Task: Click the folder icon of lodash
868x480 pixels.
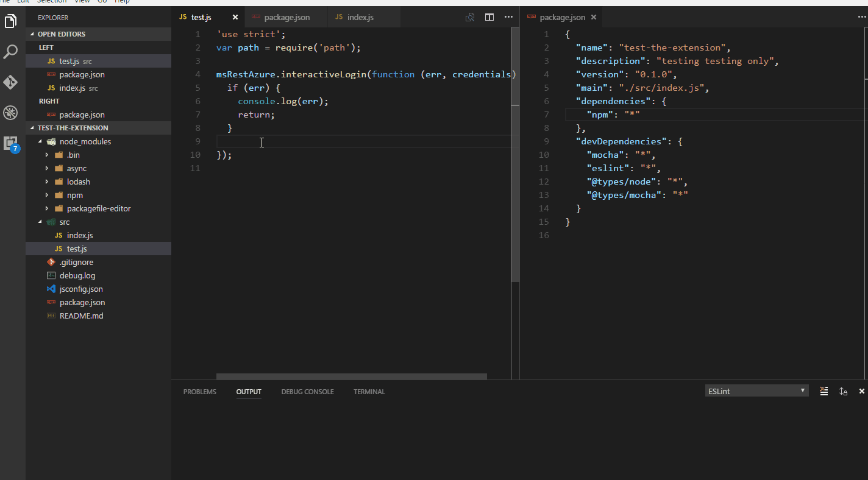Action: (x=59, y=182)
